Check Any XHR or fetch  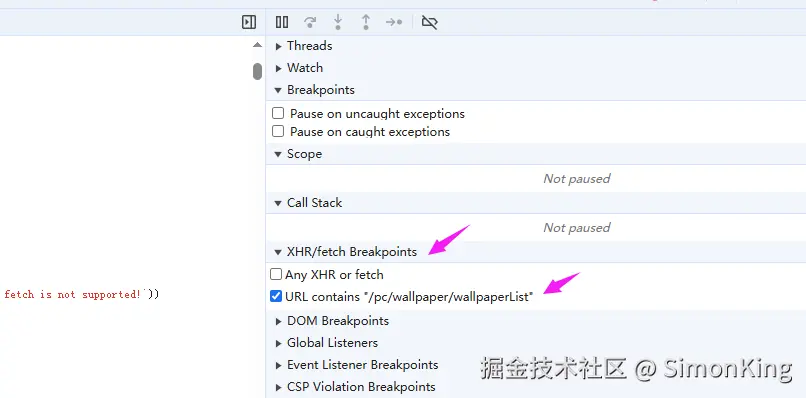tap(276, 274)
